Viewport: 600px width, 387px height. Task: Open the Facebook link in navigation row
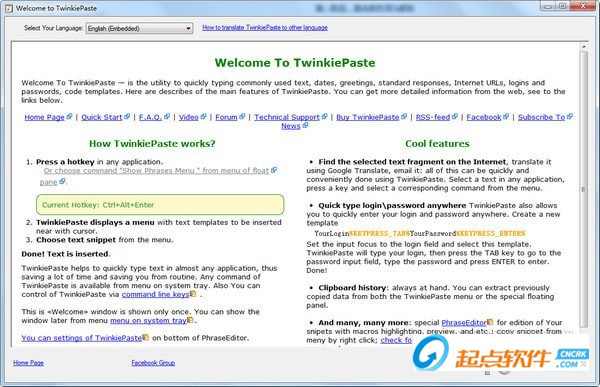pos(484,117)
